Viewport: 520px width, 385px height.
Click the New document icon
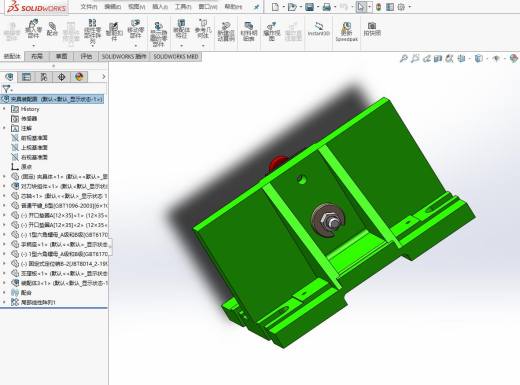(x=275, y=7)
